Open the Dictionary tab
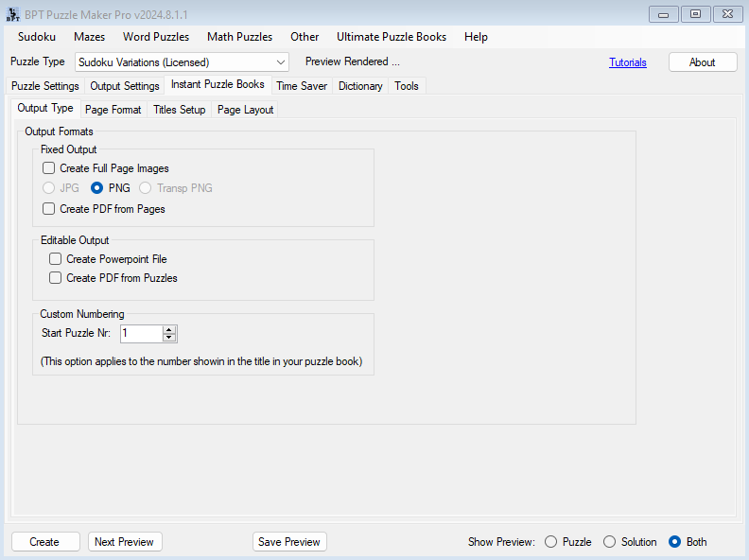This screenshot has width=749, height=560. click(x=360, y=86)
